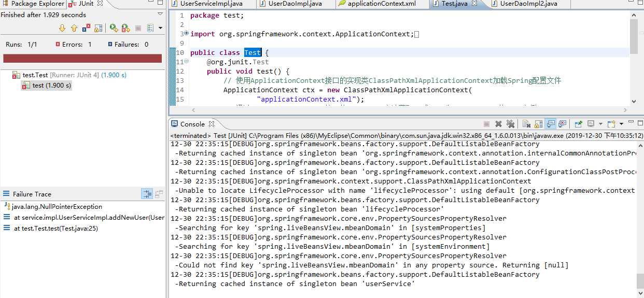Rerun the JUnit test
The width and height of the screenshot is (644, 298).
[113, 28]
